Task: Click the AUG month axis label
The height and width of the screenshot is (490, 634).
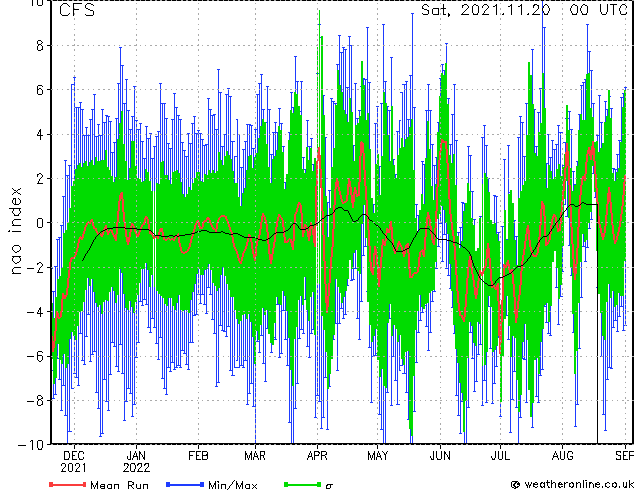Action: tap(562, 456)
